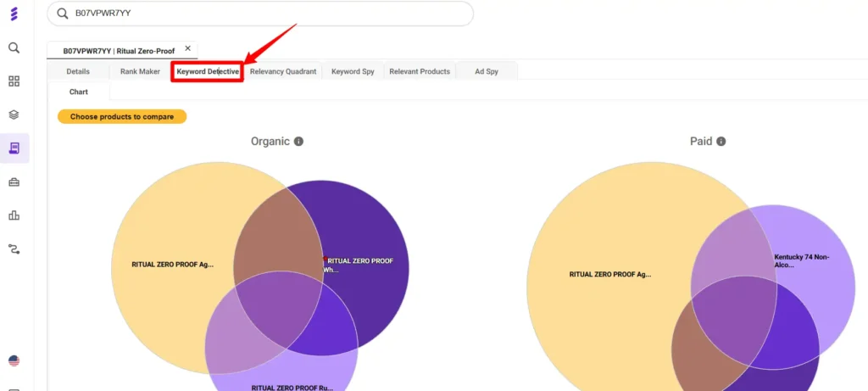Viewport: 868px width, 391px height.
Task: Click the Organic chart heading text
Action: 270,142
